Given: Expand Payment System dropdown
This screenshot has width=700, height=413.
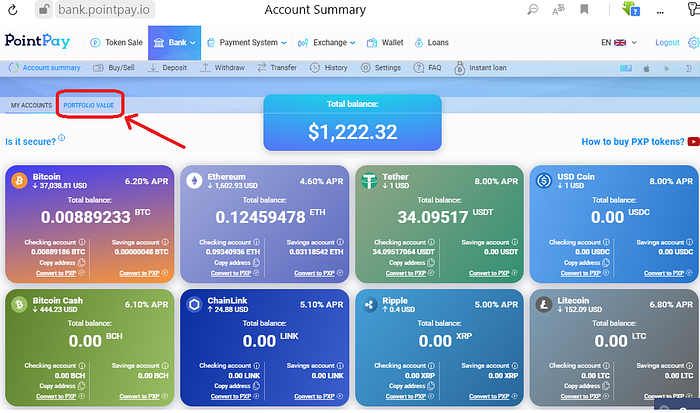Looking at the screenshot, I should click(x=247, y=42).
